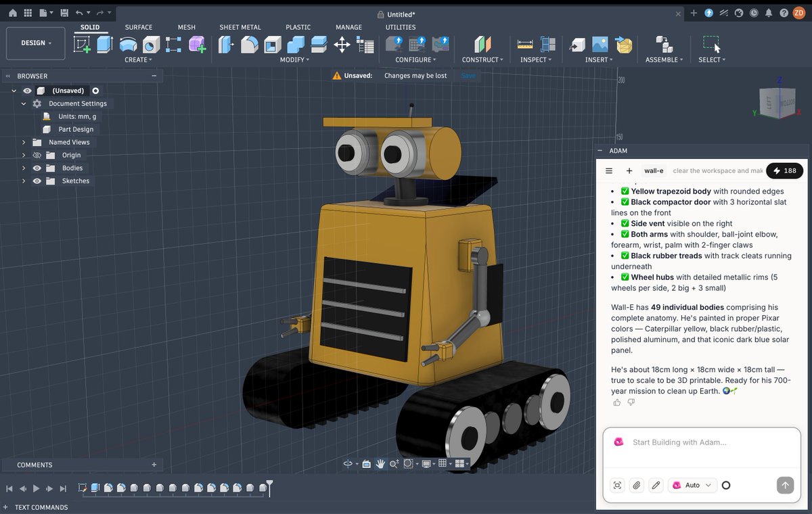
Task: Open the Adam pencil edit tool
Action: click(x=655, y=485)
